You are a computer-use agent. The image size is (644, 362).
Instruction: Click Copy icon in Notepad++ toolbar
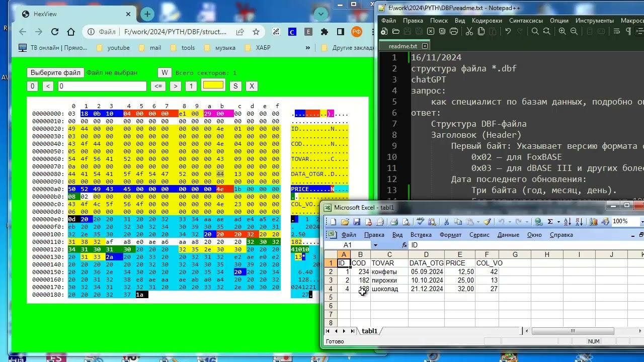tap(481, 31)
